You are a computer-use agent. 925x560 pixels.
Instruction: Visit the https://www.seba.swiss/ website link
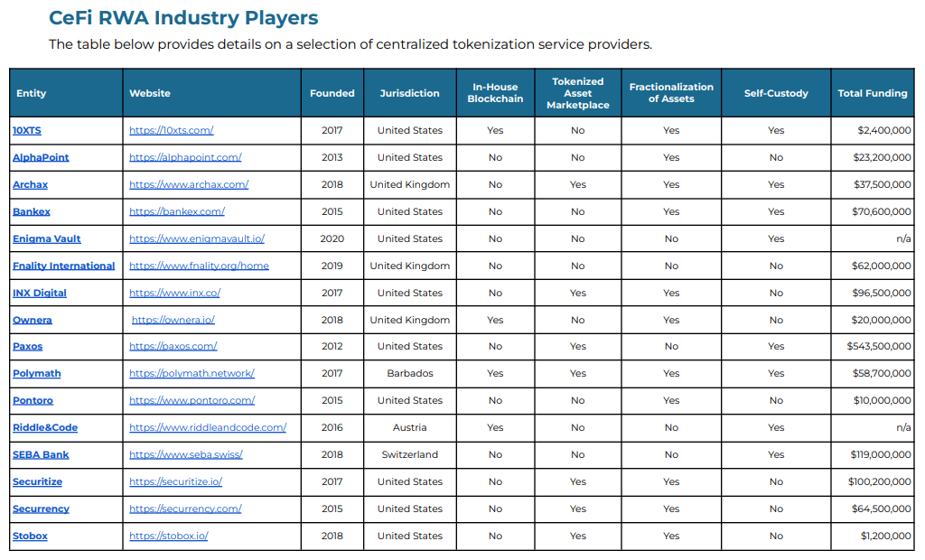click(x=186, y=455)
